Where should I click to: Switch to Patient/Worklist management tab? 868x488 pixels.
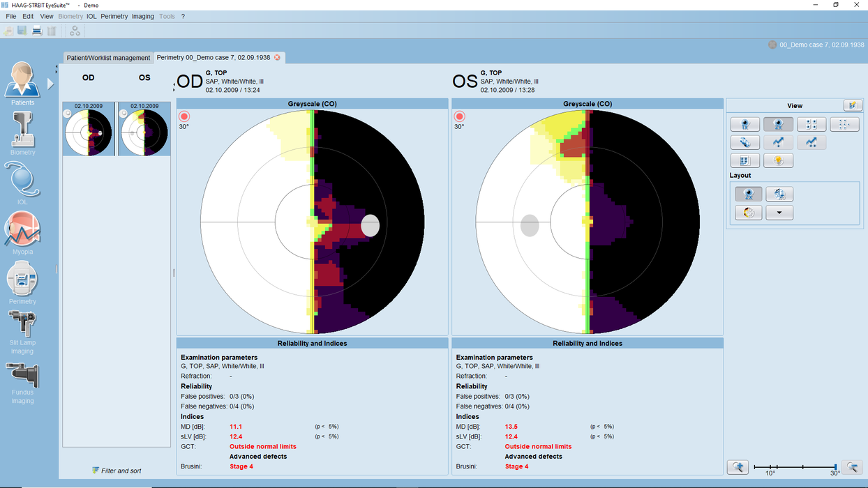coord(108,58)
